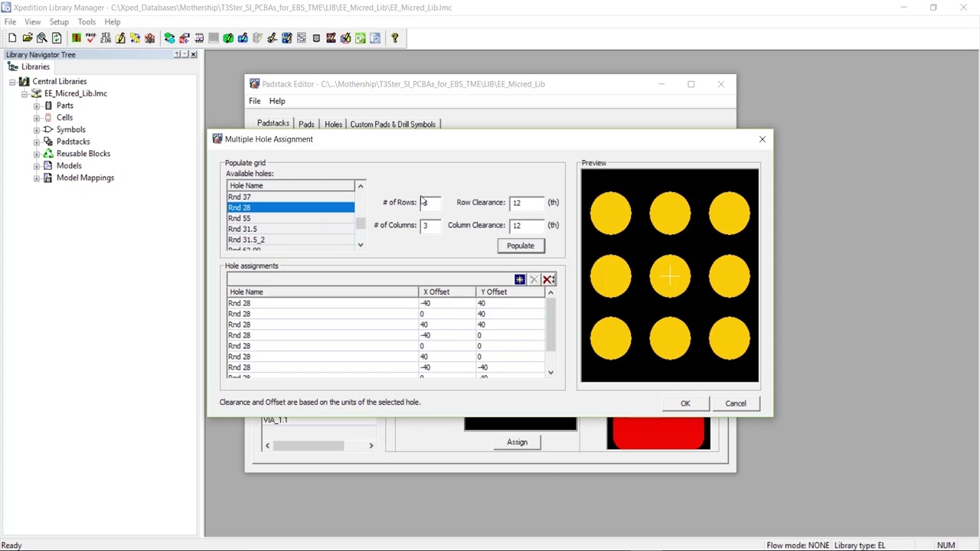Click the blue part editor pencil icon
This screenshot has width=980, height=551.
(243, 38)
